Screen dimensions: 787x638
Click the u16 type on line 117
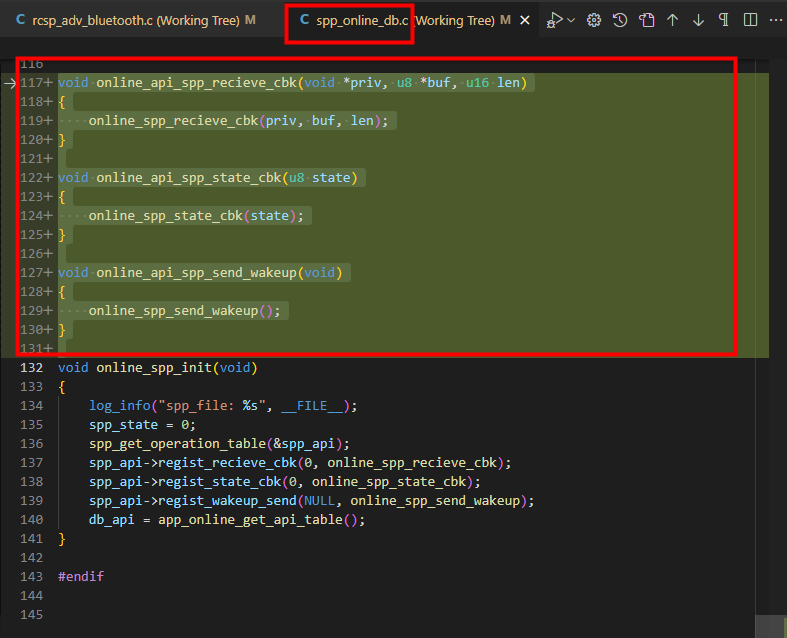[x=477, y=83]
